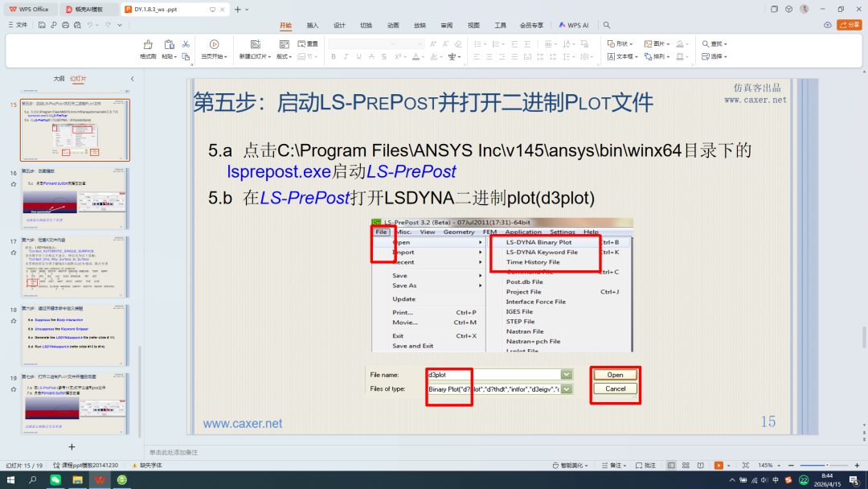Open the File (文件) menu
This screenshot has height=489, width=868.
pyautogui.click(x=18, y=25)
